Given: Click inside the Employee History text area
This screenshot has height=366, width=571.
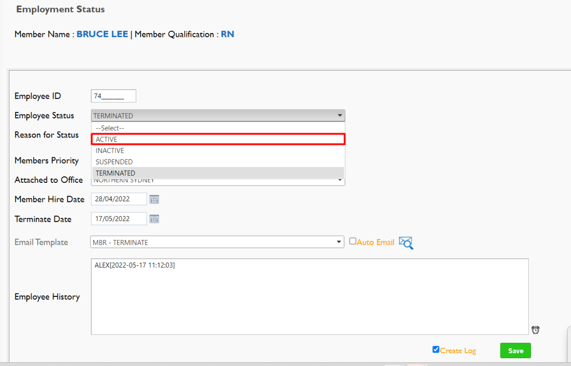Looking at the screenshot, I should (x=310, y=296).
